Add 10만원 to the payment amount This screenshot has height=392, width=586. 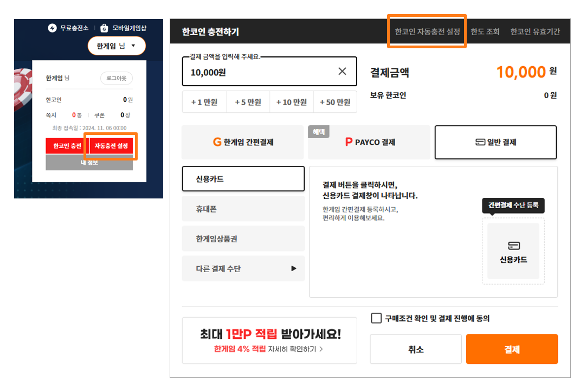(x=292, y=102)
